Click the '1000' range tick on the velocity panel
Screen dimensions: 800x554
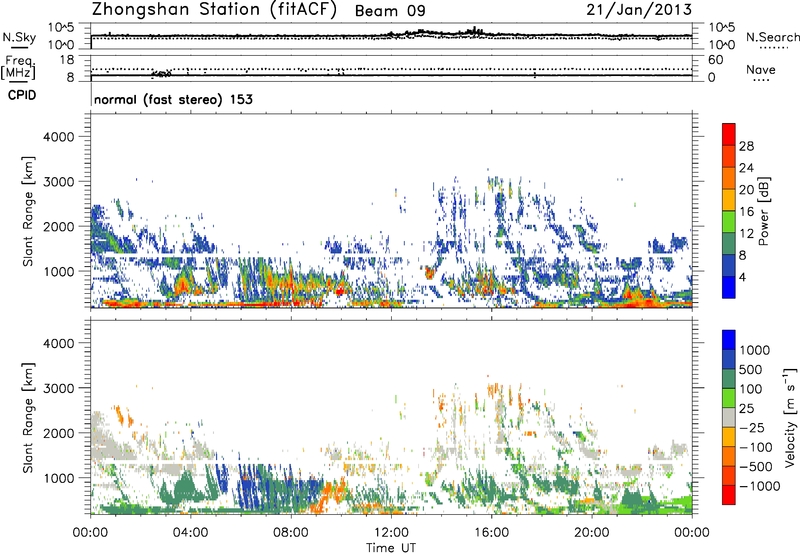click(x=59, y=478)
